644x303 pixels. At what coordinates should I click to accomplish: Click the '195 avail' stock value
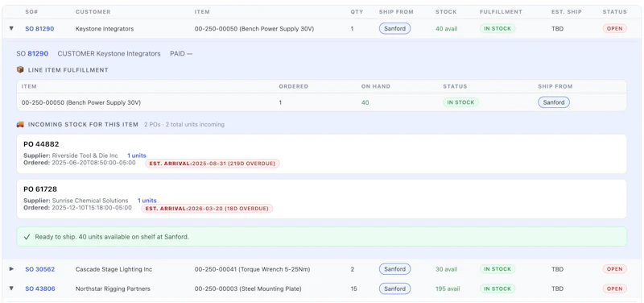[448, 289]
